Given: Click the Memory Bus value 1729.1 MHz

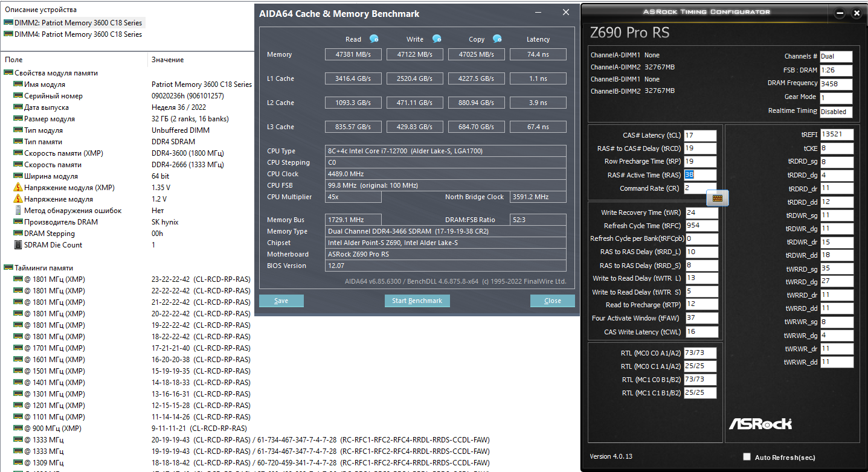Looking at the screenshot, I should 353,220.
